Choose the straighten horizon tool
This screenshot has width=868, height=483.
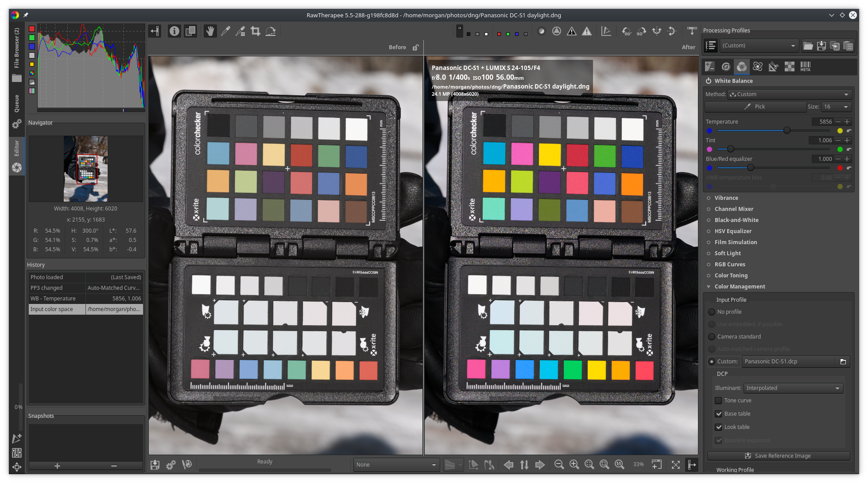(271, 31)
